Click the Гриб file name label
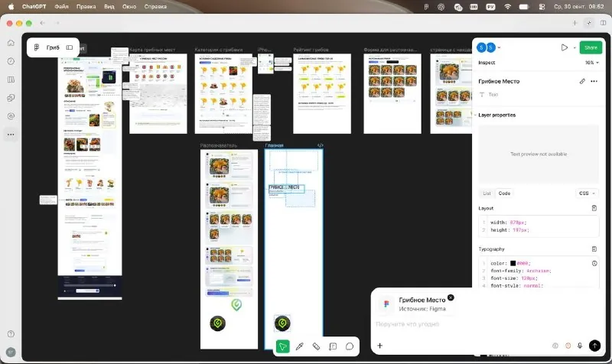The height and width of the screenshot is (364, 612). coord(53,47)
